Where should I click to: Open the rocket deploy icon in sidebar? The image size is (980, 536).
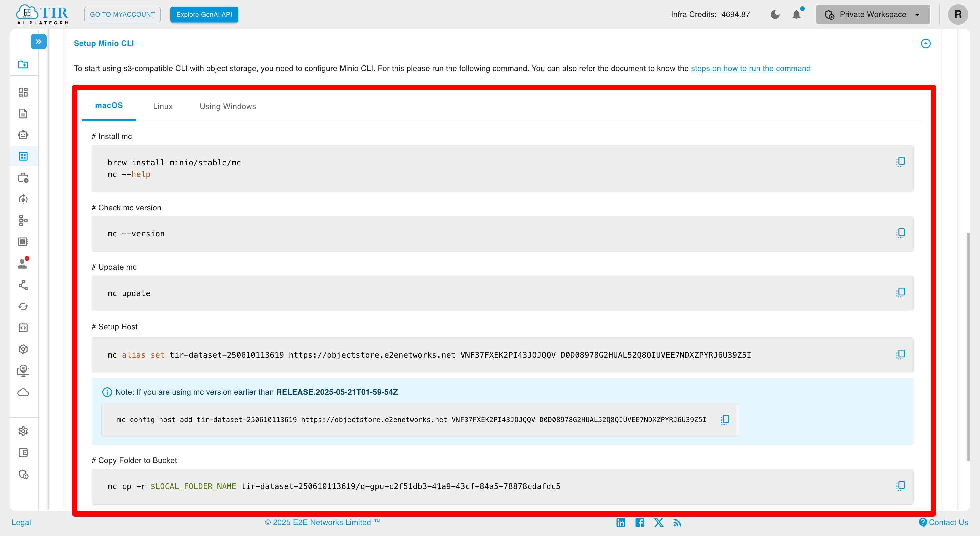click(23, 199)
